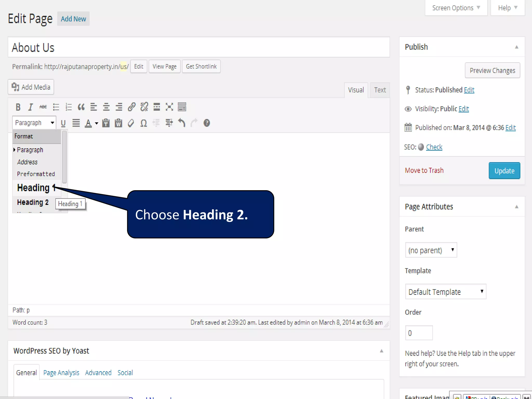532x399 pixels.
Task: Expand the Screen Options panel
Action: (x=456, y=8)
